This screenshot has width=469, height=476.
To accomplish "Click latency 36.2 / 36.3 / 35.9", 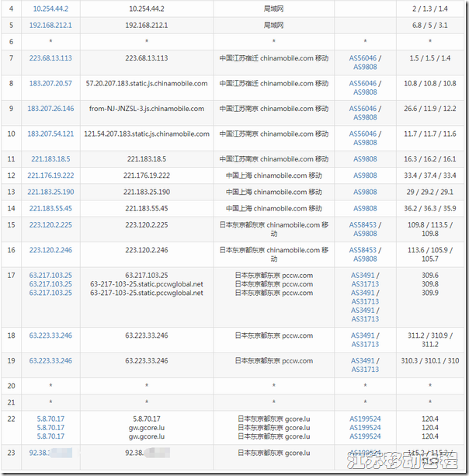I will (x=430, y=208).
